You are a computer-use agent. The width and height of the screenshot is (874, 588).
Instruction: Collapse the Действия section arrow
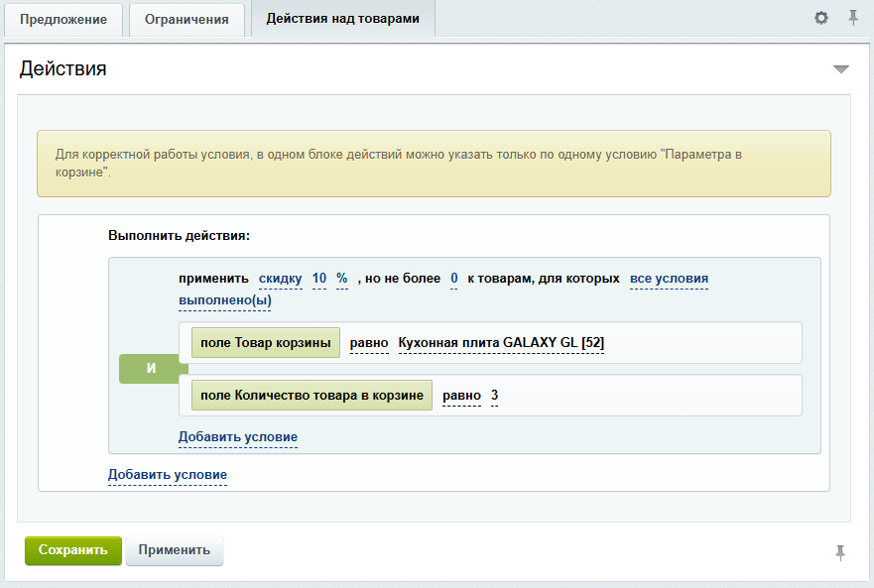coord(840,69)
